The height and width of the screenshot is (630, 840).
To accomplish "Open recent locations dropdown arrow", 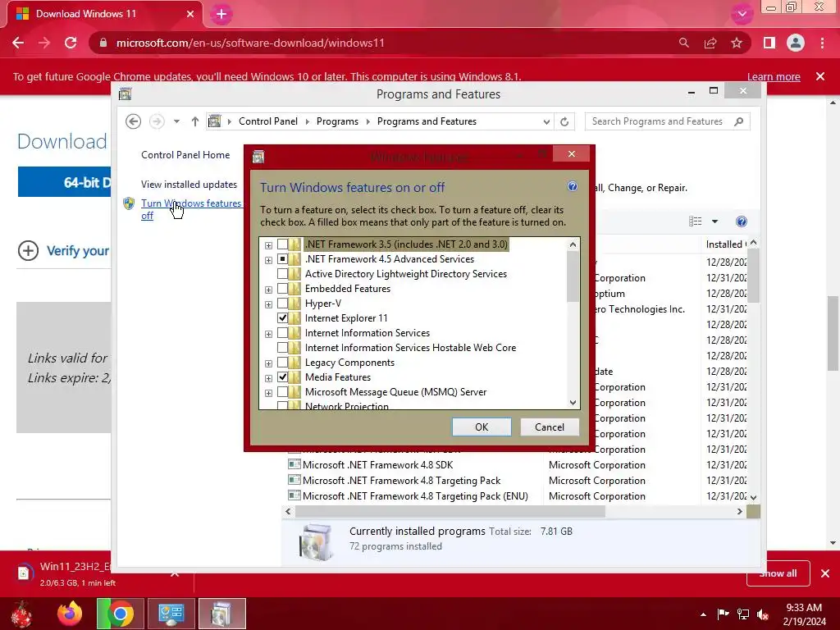I will click(176, 121).
